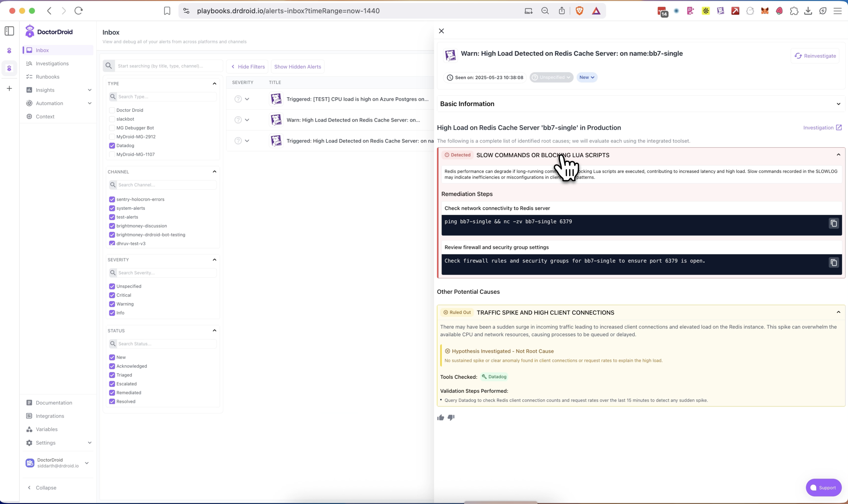Focus the alerts search field
Screen dimensions: 848x504
click(169, 66)
